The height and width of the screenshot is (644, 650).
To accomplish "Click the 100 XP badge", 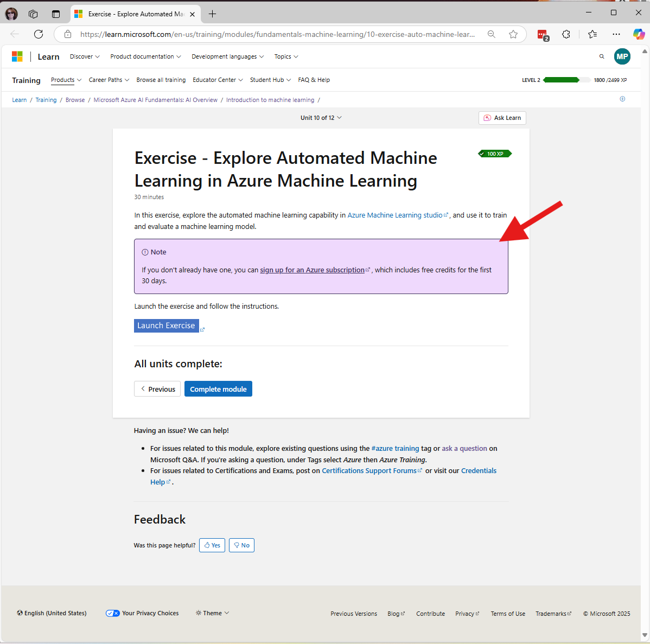I will pyautogui.click(x=495, y=154).
